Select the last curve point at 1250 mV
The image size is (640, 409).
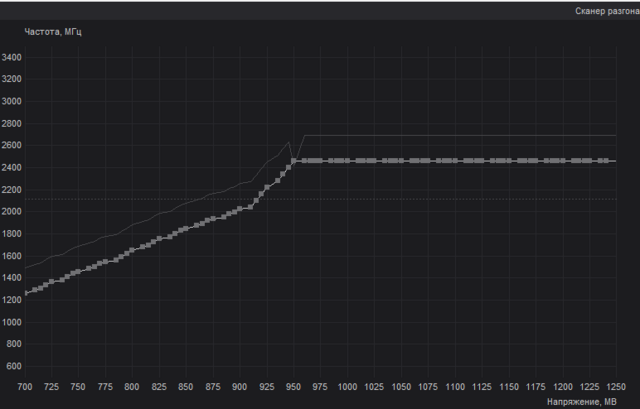point(615,161)
